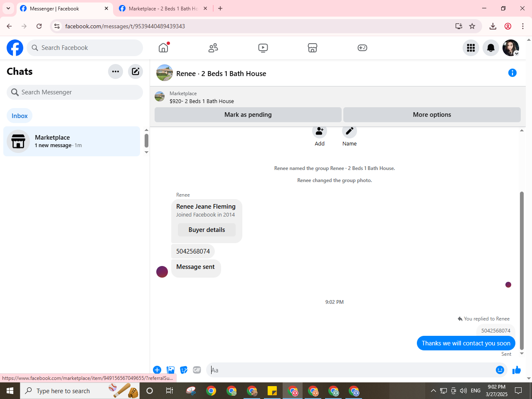Open Chats options (three dots)
The image size is (532, 399).
point(116,71)
